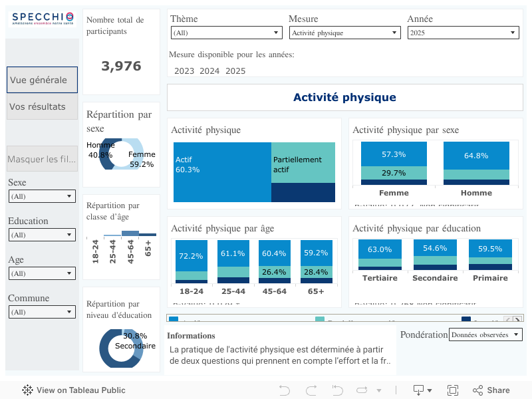Expand the Mesure dropdown
Screen dimensions: 532x399
click(344, 33)
